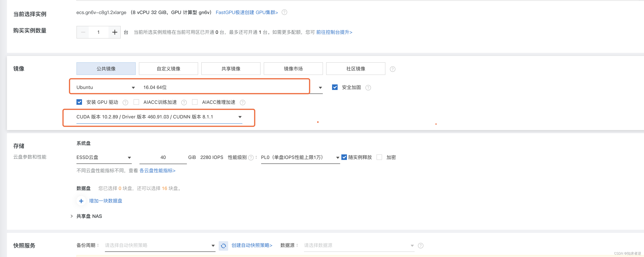Click help icon next to 性能级别
This screenshot has width=644, height=257.
tap(251, 158)
